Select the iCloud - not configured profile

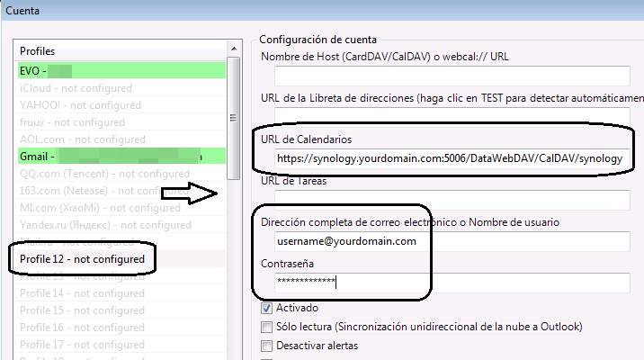tap(121, 88)
